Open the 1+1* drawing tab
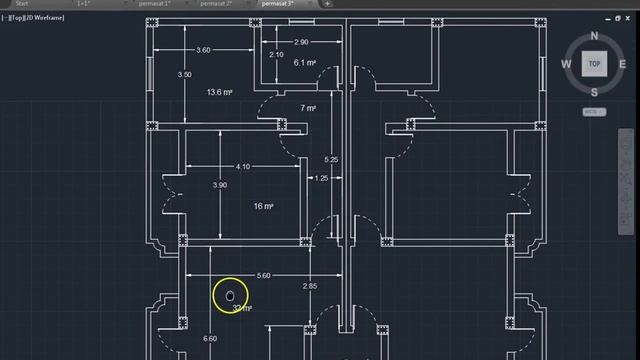The height and width of the screenshot is (360, 640). coord(84,3)
